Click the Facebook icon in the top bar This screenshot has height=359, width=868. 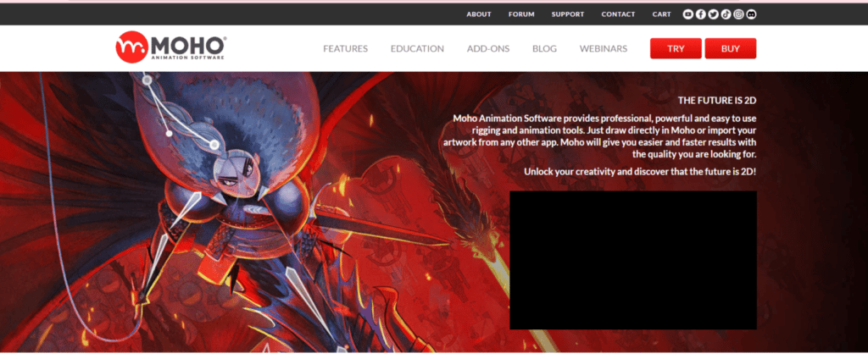(701, 14)
